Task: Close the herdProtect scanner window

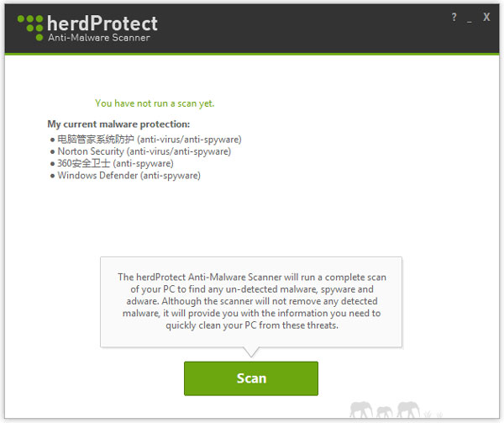Action: 486,18
